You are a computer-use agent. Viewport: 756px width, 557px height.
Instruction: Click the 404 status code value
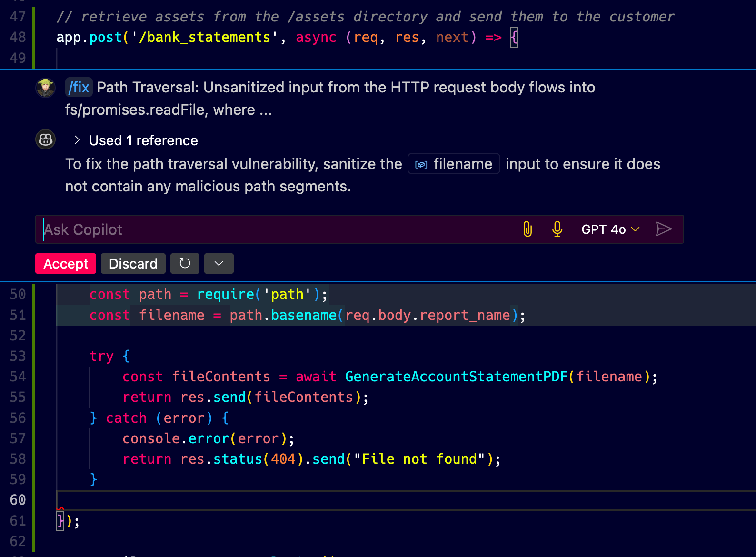(283, 459)
